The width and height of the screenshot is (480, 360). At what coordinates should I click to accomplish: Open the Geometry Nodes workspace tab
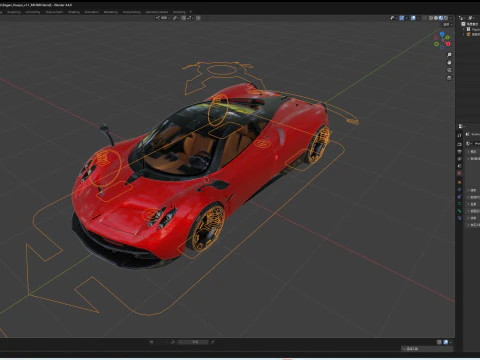156,12
